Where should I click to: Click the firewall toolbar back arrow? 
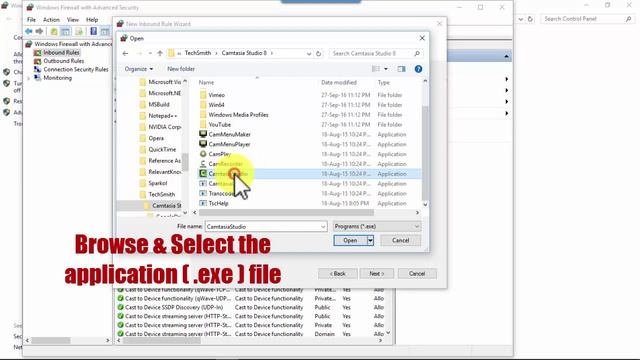click(29, 31)
